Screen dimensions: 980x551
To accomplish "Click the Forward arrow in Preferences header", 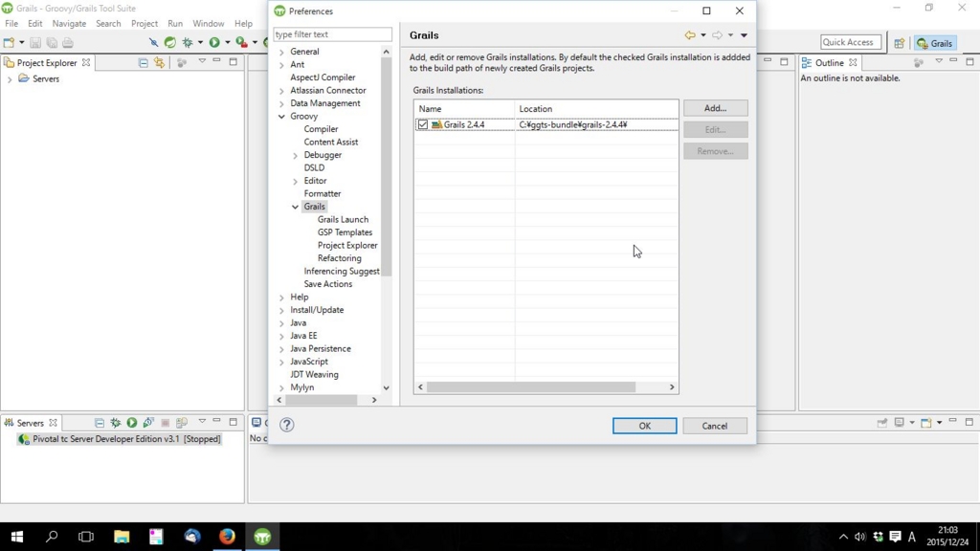I will coord(717,35).
